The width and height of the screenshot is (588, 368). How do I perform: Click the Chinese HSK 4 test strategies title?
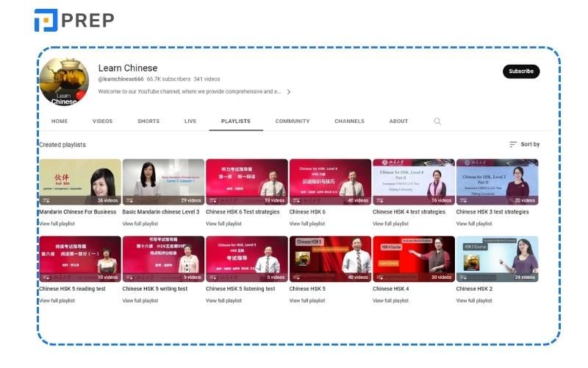(409, 212)
